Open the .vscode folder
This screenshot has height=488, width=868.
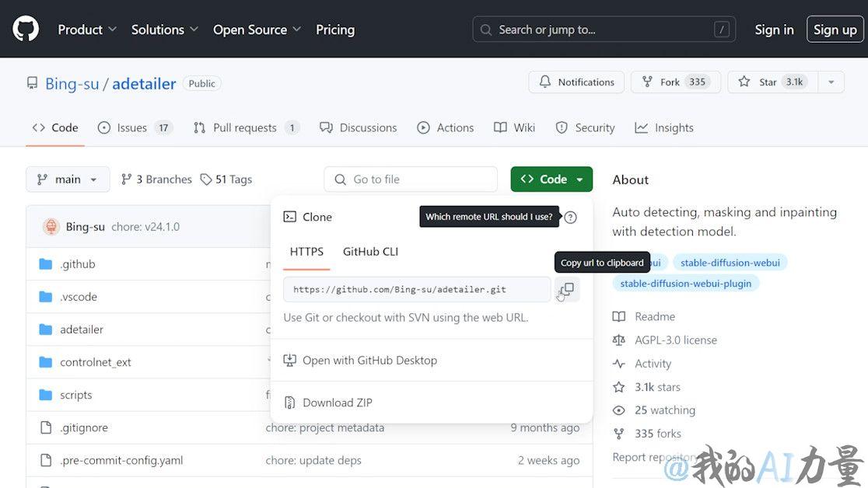(79, 297)
